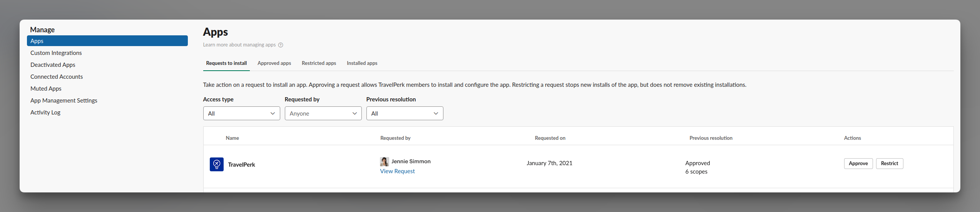The height and width of the screenshot is (212, 980).
Task: Click the Name column header
Action: click(x=232, y=138)
